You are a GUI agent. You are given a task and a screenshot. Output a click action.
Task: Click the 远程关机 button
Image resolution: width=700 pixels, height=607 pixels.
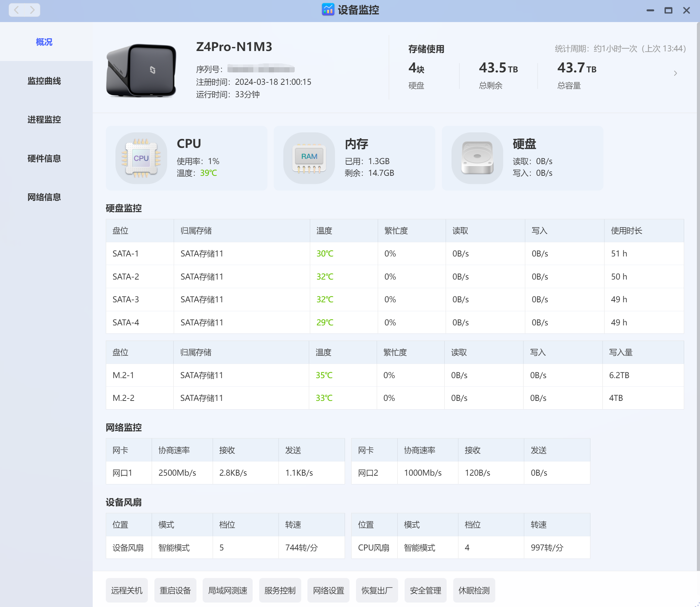(126, 590)
